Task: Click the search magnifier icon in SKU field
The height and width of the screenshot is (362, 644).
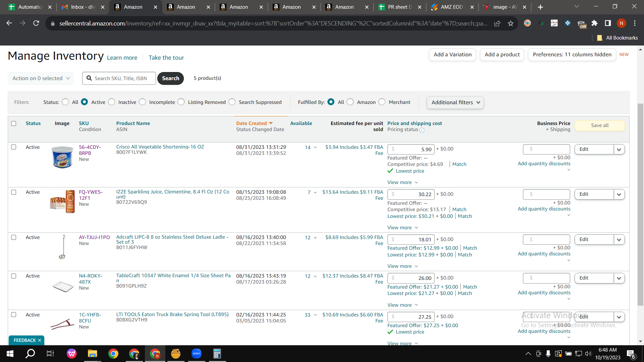Action: (89, 78)
